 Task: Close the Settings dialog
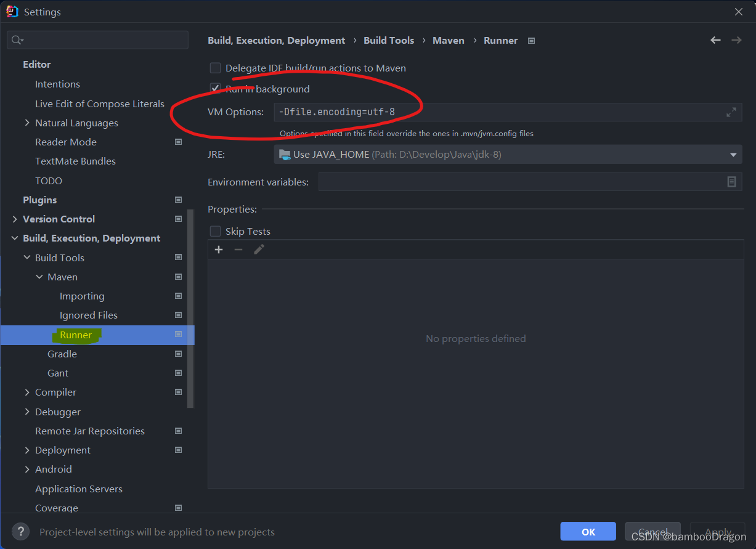[739, 12]
